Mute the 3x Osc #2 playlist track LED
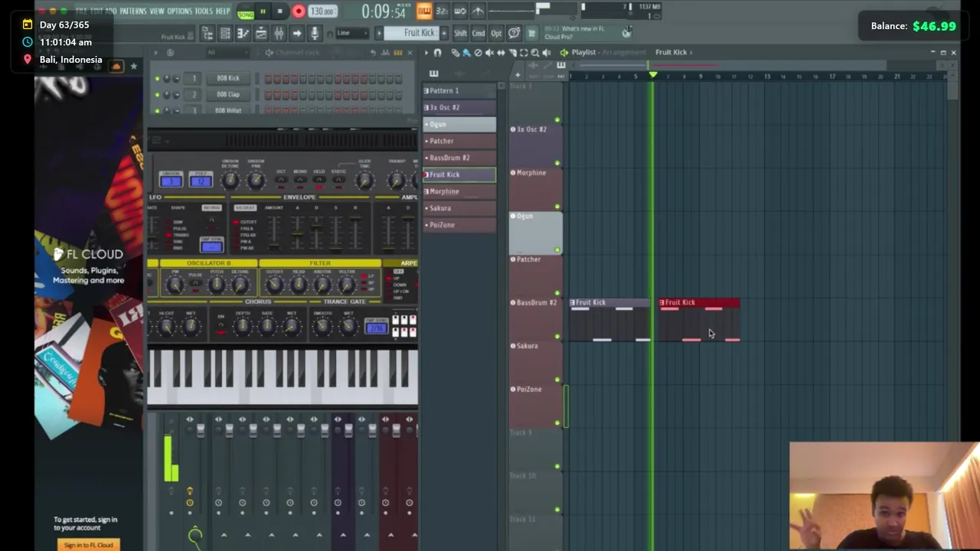 557,163
